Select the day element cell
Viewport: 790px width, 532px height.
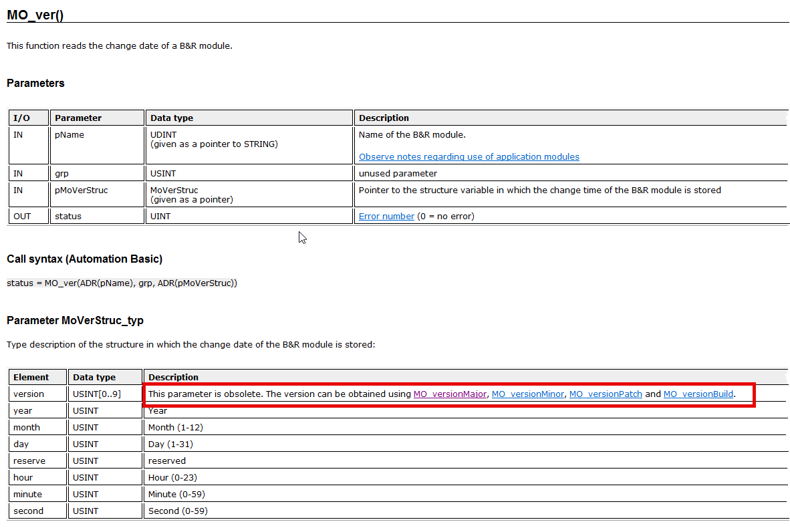click(38, 444)
